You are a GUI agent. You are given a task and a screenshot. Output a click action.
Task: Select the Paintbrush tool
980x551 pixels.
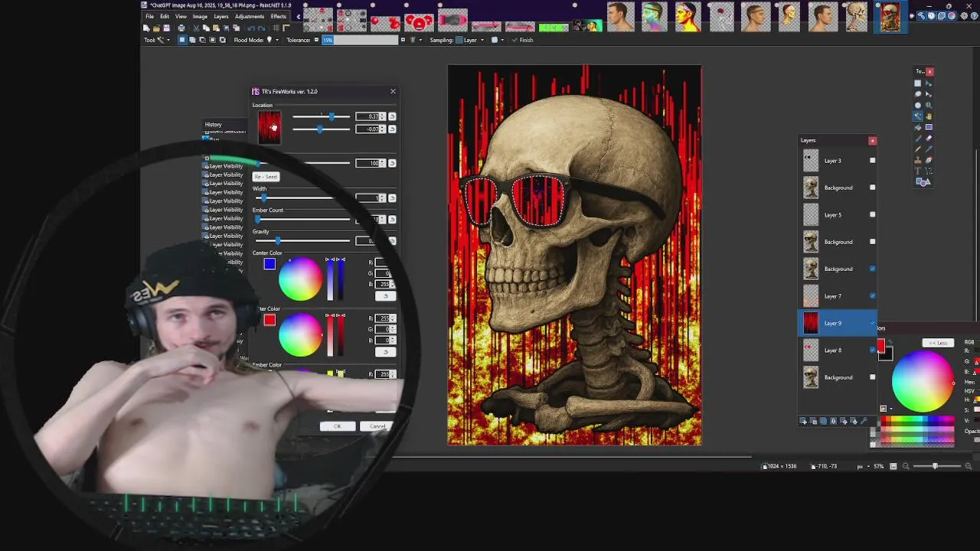coord(918,139)
